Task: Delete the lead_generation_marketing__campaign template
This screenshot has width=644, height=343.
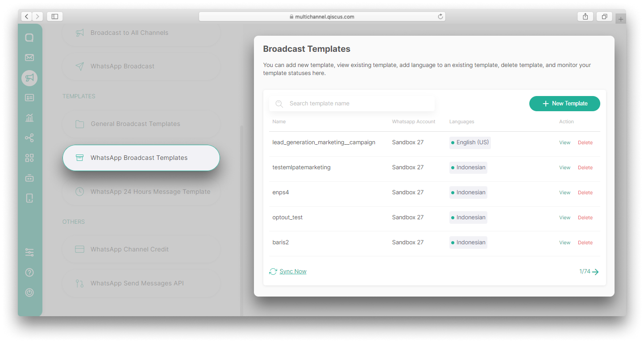Action: click(x=585, y=142)
